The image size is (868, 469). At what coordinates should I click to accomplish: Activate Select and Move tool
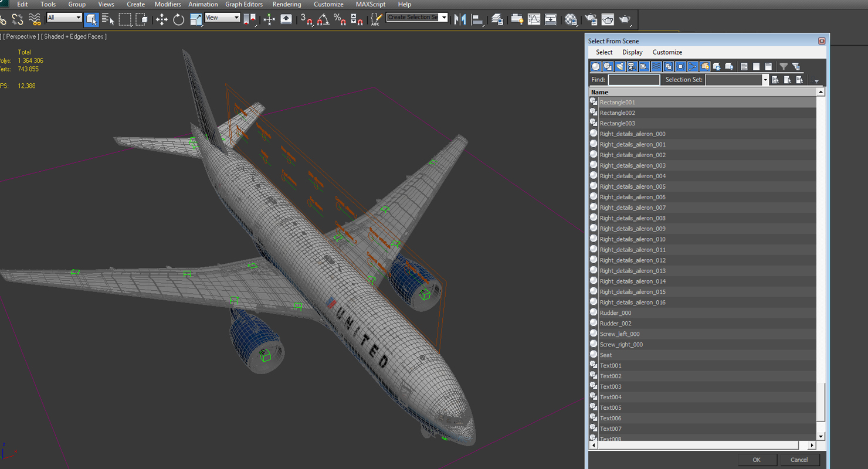pos(161,19)
